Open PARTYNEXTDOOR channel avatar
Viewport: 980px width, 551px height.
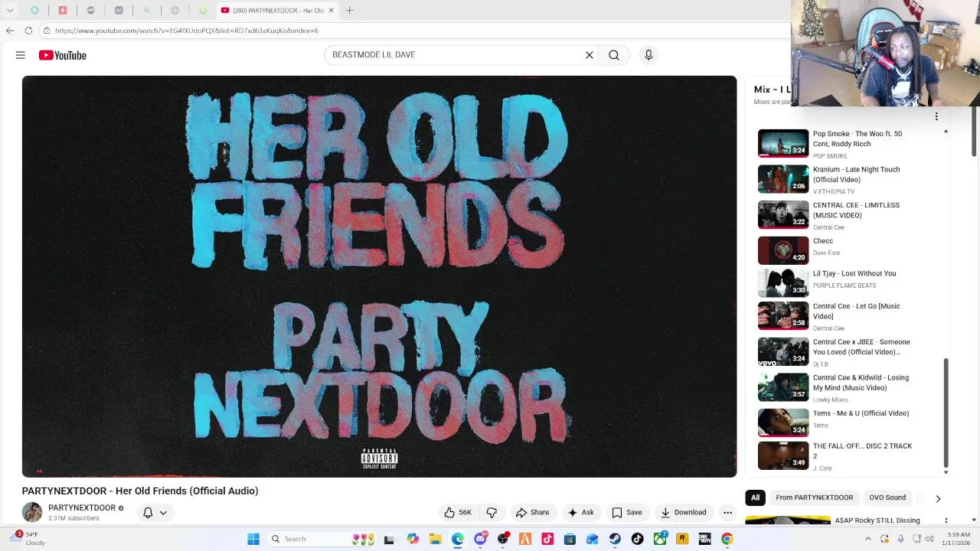pos(32,512)
